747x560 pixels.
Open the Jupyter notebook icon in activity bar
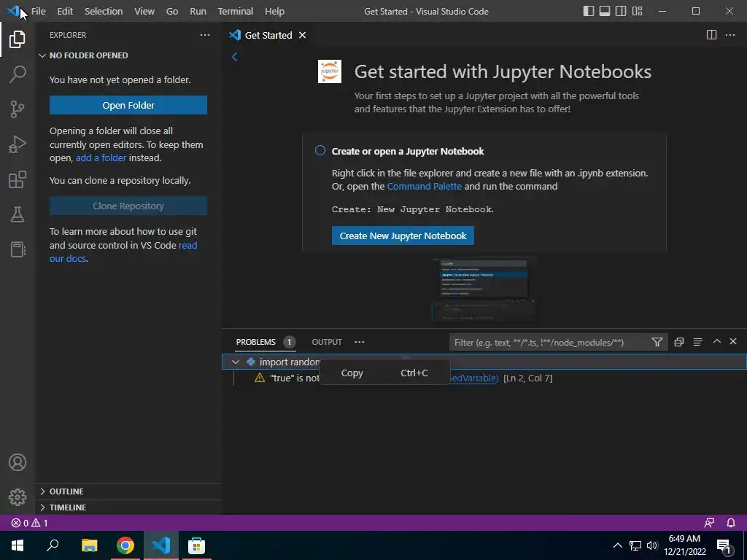point(18,249)
